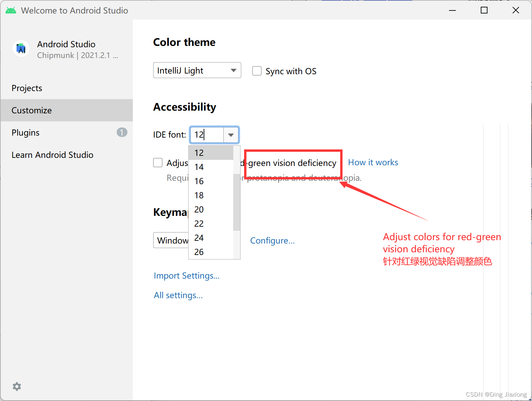Select the Customize section
This screenshot has height=401, width=532.
tap(67, 110)
